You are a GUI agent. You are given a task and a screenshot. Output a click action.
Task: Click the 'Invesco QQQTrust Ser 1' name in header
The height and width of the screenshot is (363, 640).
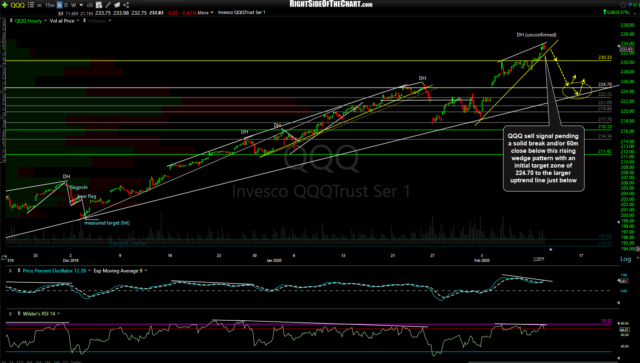pyautogui.click(x=242, y=13)
